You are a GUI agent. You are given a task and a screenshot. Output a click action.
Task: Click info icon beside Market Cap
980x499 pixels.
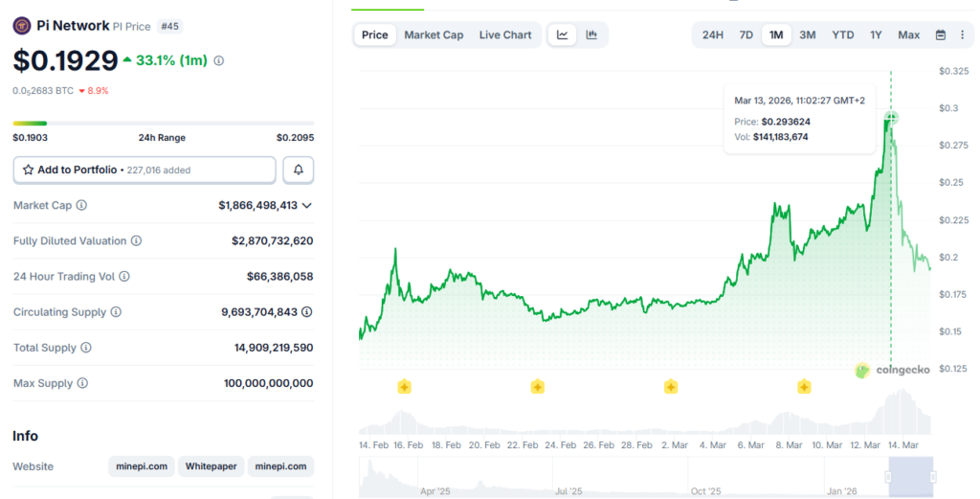click(81, 206)
